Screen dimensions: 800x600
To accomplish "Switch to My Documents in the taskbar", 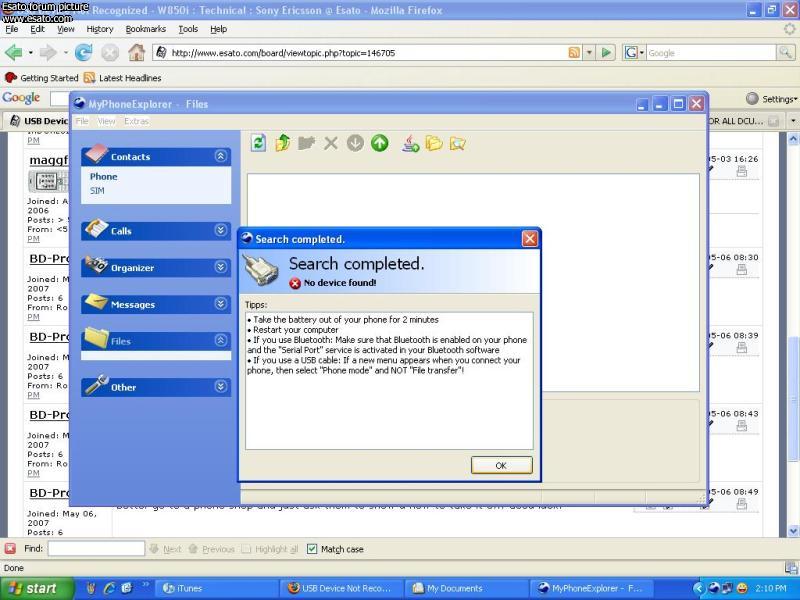I will click(x=466, y=588).
